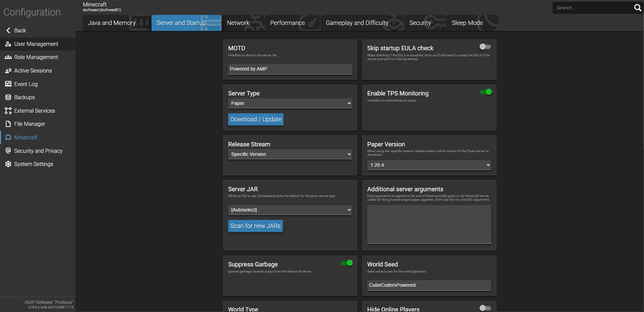
Task: Go Back from Configuration menu
Action: [38, 30]
